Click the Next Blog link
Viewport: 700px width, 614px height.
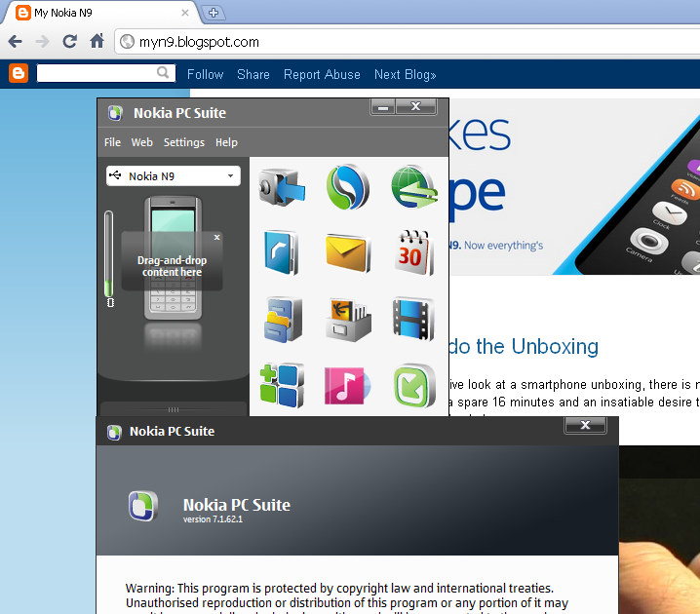pyautogui.click(x=405, y=74)
